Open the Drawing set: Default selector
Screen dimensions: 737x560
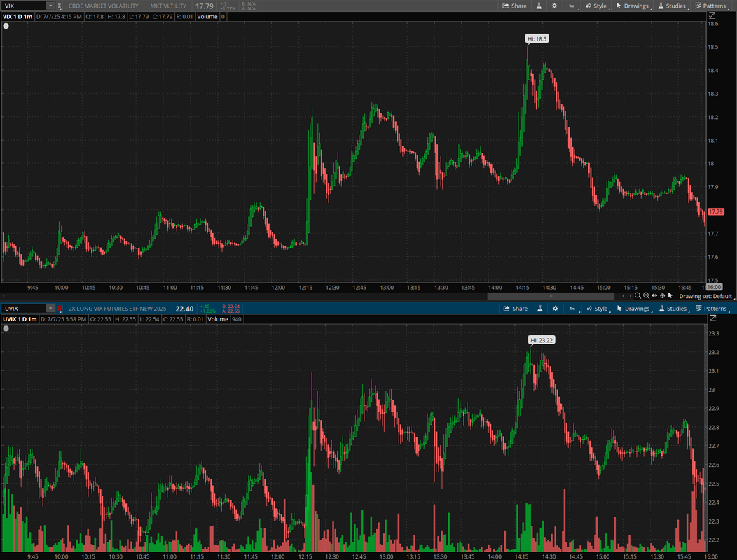click(706, 296)
